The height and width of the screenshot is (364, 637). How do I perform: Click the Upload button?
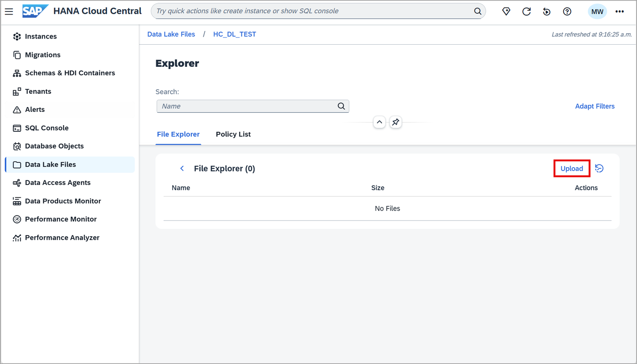572,169
